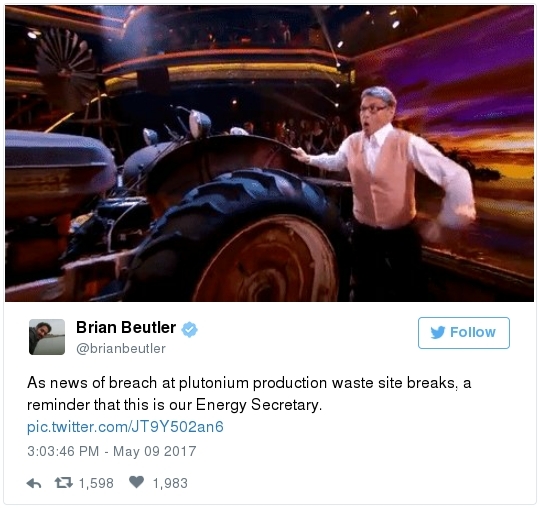Open Brian Beutler's profile avatar
The height and width of the screenshot is (508, 540).
47,337
